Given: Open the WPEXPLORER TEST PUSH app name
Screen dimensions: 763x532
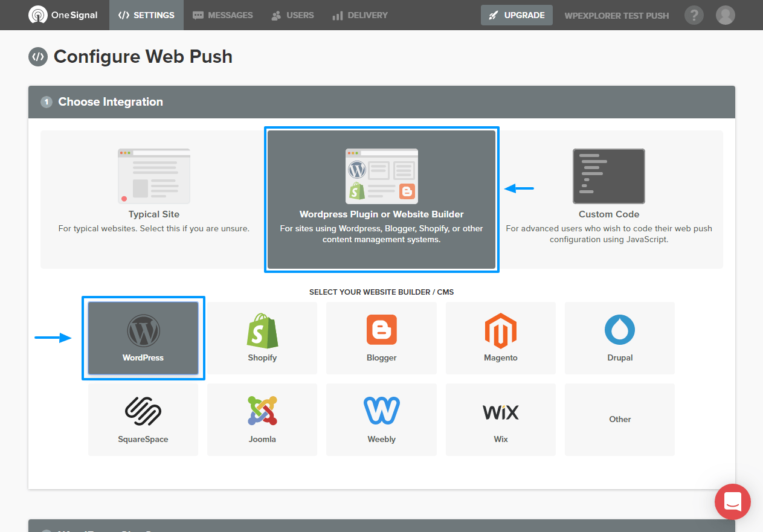Looking at the screenshot, I should tap(617, 16).
